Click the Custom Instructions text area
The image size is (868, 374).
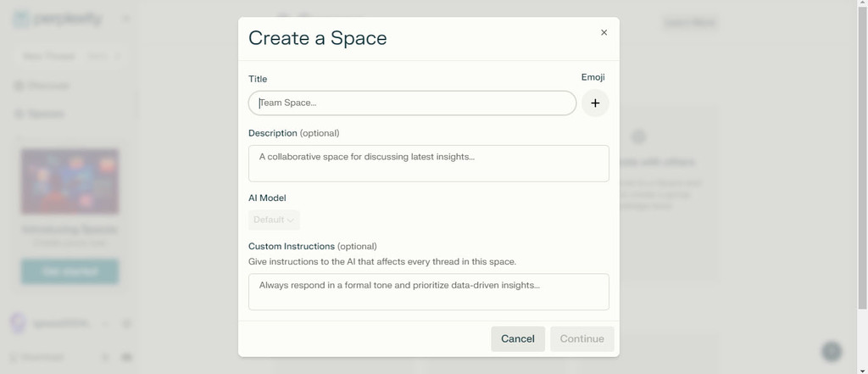click(428, 292)
